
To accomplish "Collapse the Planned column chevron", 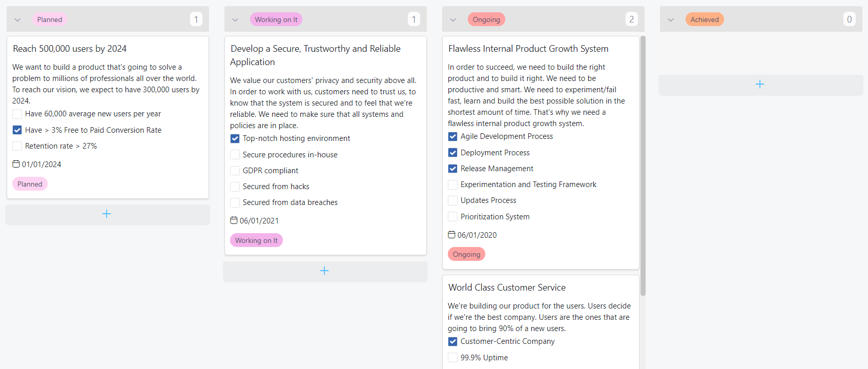I will click(17, 20).
